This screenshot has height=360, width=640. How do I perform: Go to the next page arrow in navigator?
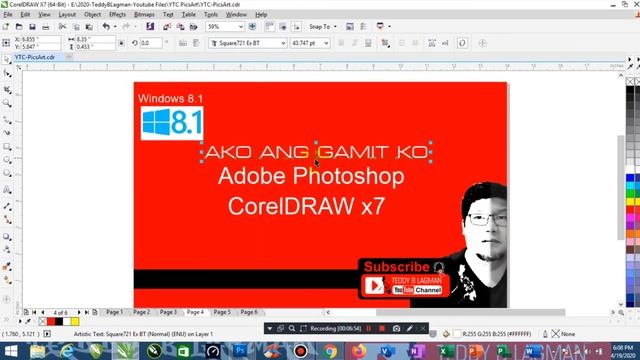pyautogui.click(x=79, y=312)
